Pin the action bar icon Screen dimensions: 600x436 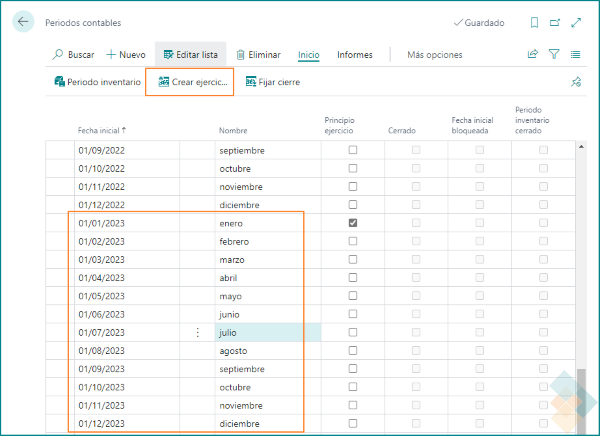pyautogui.click(x=575, y=82)
